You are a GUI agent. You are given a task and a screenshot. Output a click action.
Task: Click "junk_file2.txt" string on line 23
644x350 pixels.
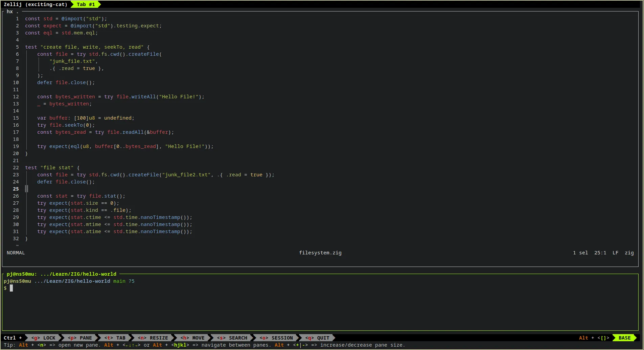click(x=186, y=175)
